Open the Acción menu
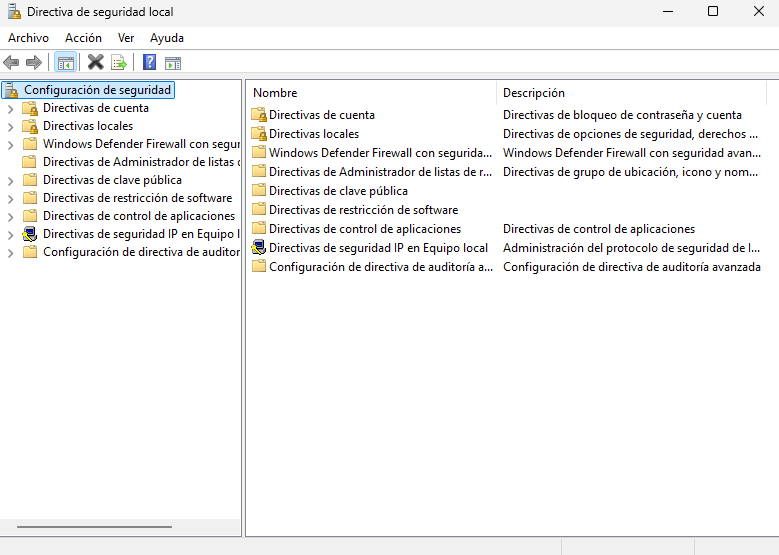The height and width of the screenshot is (555, 779). [x=83, y=38]
